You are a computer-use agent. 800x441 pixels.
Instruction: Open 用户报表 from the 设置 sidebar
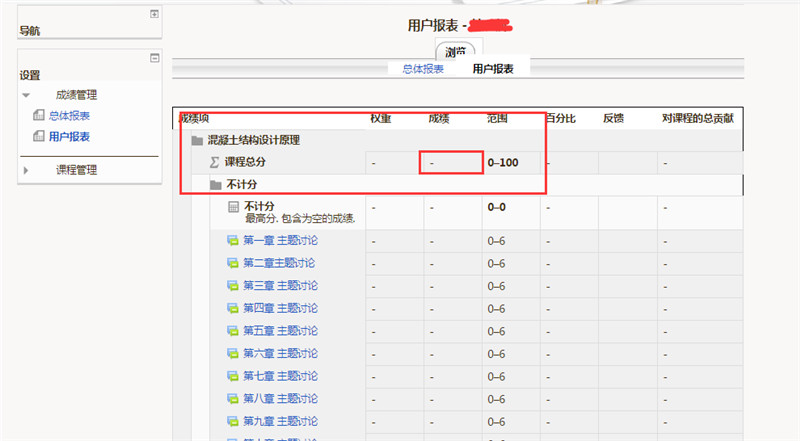pyautogui.click(x=69, y=137)
